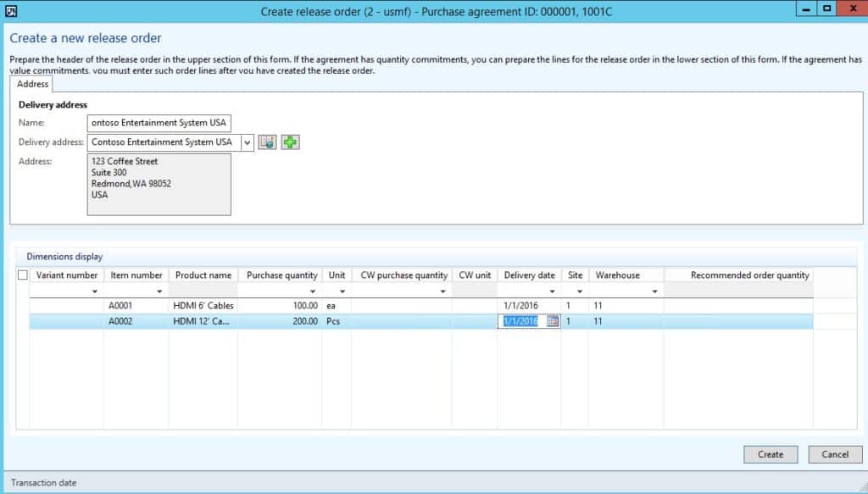The width and height of the screenshot is (868, 494).
Task: Open CW purchase quantity filter dropdown
Action: click(442, 291)
